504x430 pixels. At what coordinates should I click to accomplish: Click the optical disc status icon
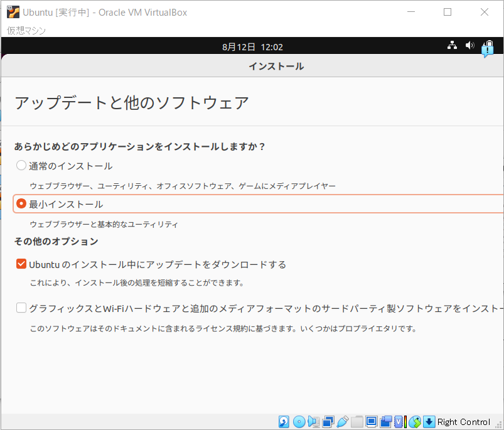point(299,422)
